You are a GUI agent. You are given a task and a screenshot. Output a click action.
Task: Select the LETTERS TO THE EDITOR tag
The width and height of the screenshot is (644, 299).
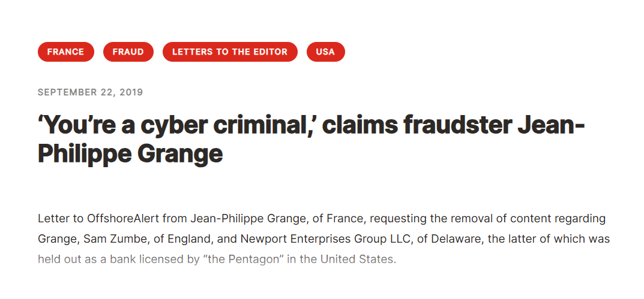[230, 52]
